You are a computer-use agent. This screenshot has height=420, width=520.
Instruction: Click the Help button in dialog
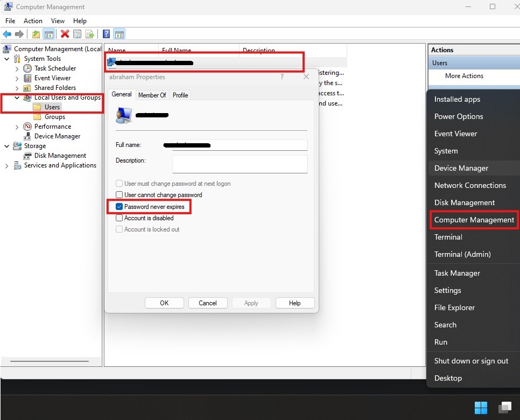coord(294,303)
